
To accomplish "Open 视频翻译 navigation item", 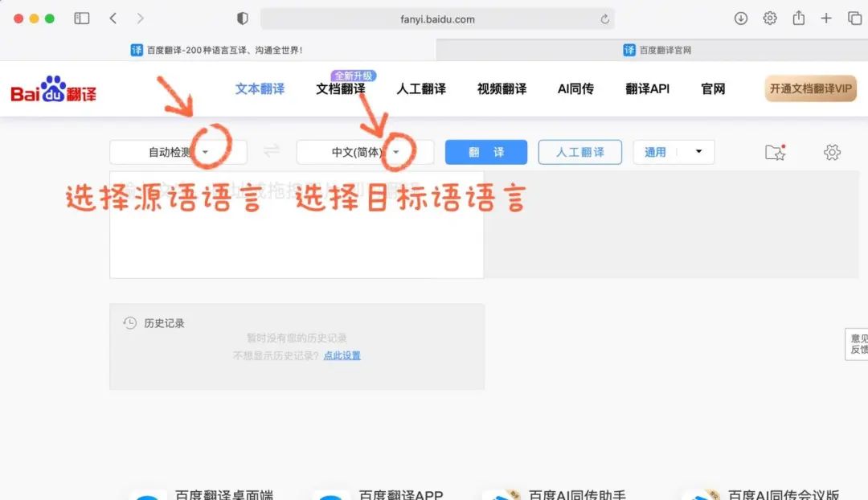I will [x=502, y=88].
